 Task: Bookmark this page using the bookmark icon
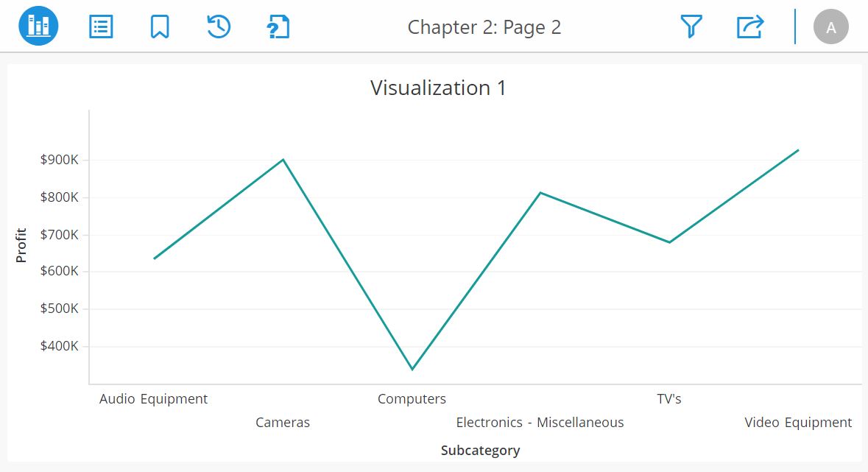pyautogui.click(x=159, y=26)
